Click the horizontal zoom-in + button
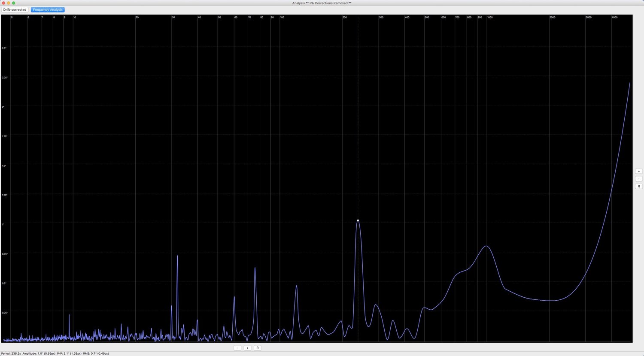 [x=247, y=347]
